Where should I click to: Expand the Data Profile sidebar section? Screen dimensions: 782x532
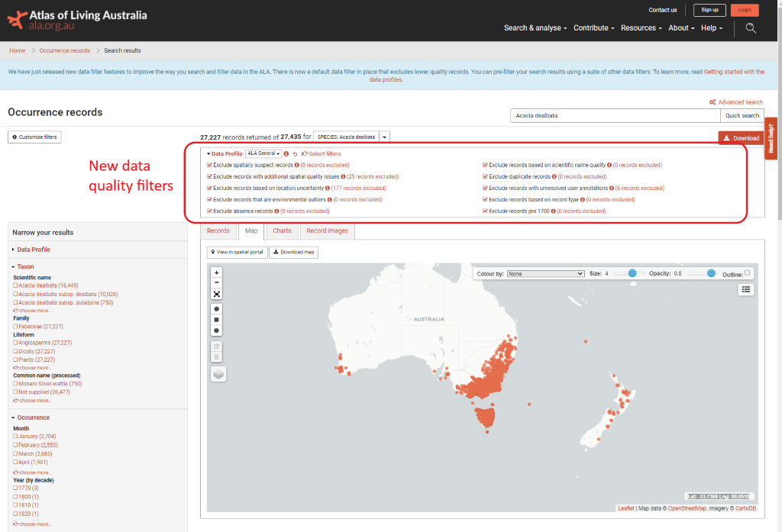pos(34,250)
